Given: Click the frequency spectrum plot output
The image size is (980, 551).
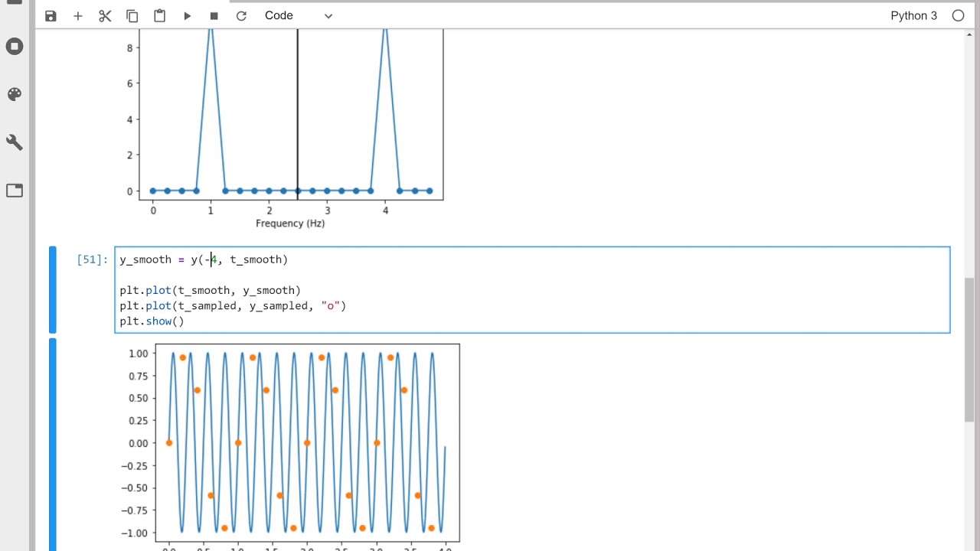Looking at the screenshot, I should click(x=283, y=129).
